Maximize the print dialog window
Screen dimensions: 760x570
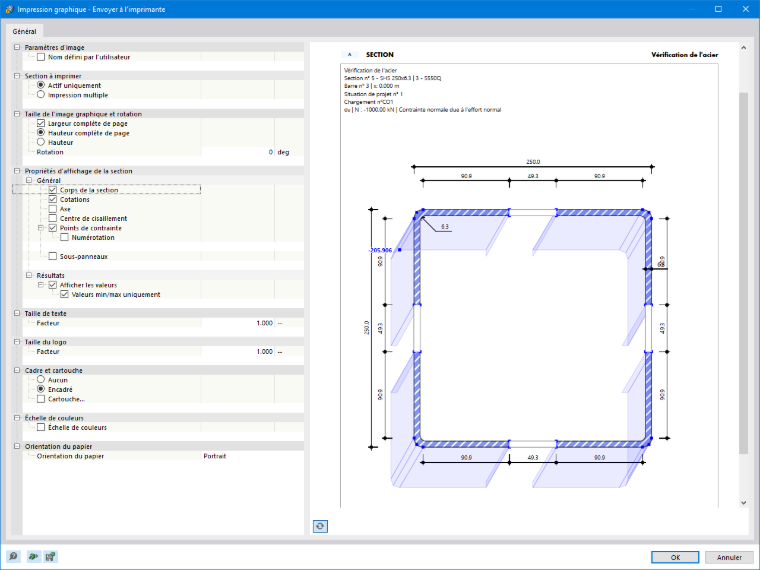click(x=718, y=9)
